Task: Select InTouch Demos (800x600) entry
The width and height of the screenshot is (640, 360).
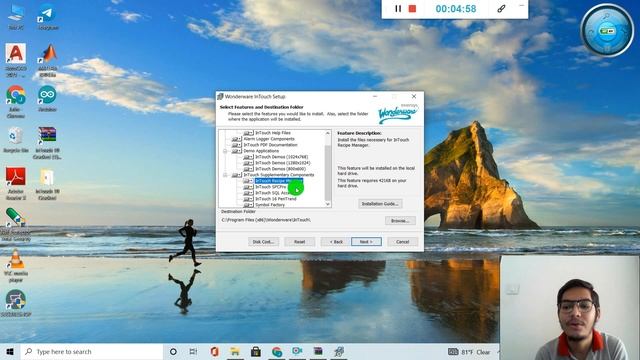Action: tap(280, 169)
